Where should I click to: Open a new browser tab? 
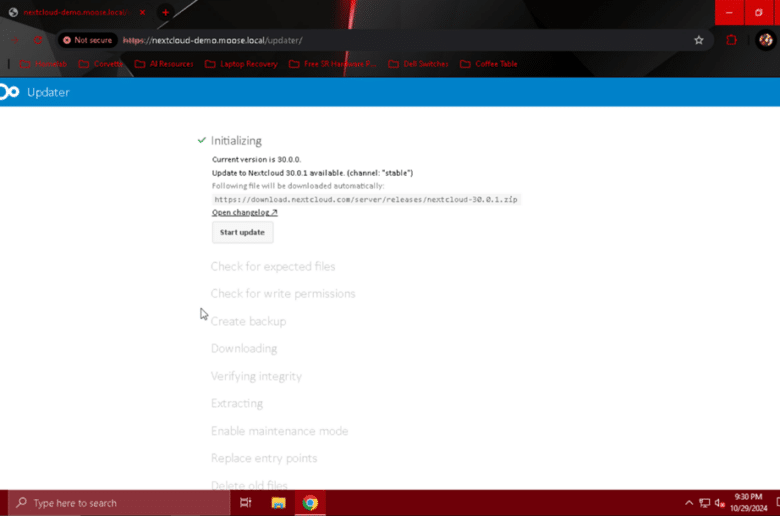(165, 12)
